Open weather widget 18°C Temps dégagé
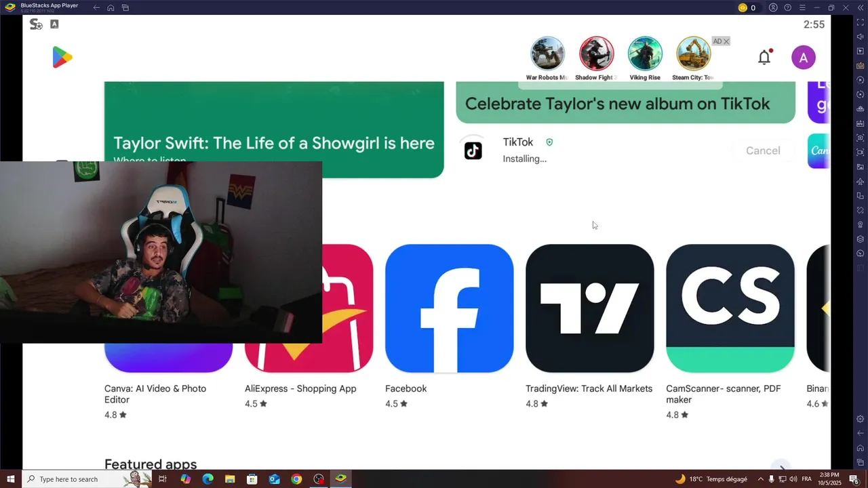This screenshot has width=868, height=488. point(711,479)
